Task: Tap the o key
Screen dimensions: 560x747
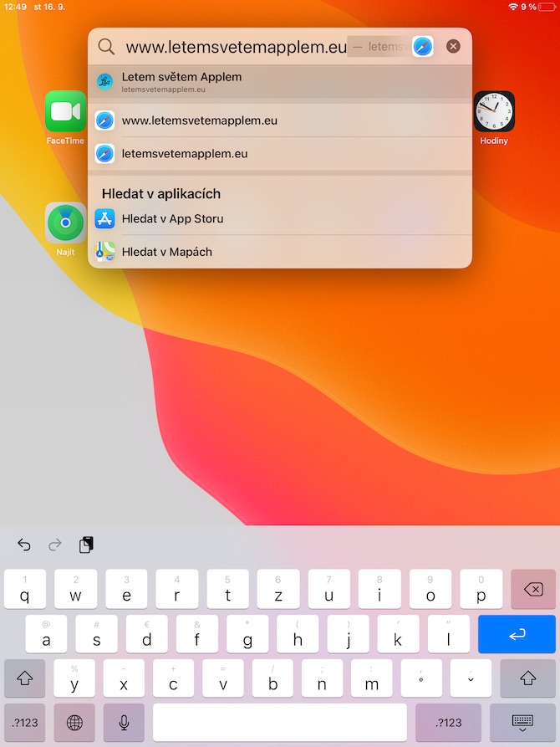Action: pos(430,589)
